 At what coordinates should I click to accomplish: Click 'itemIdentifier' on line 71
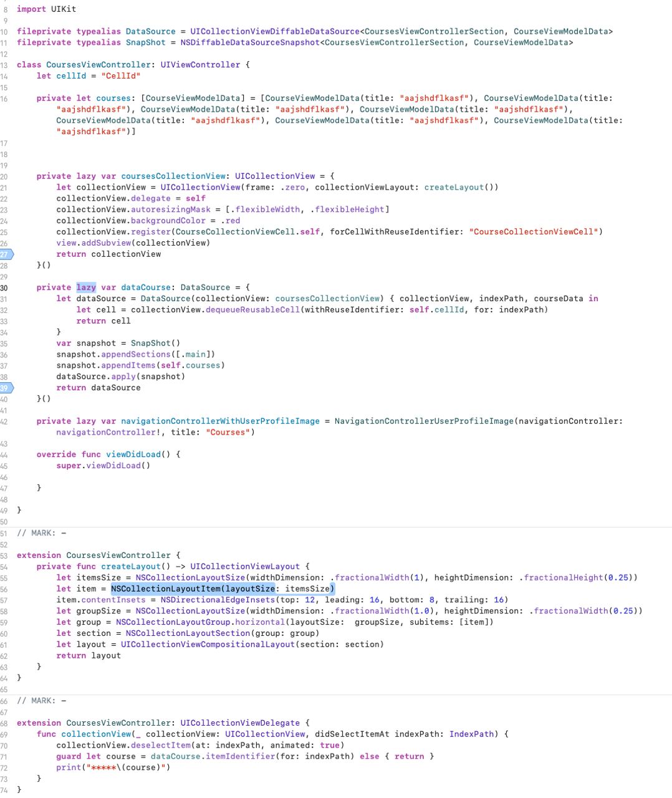(240, 757)
